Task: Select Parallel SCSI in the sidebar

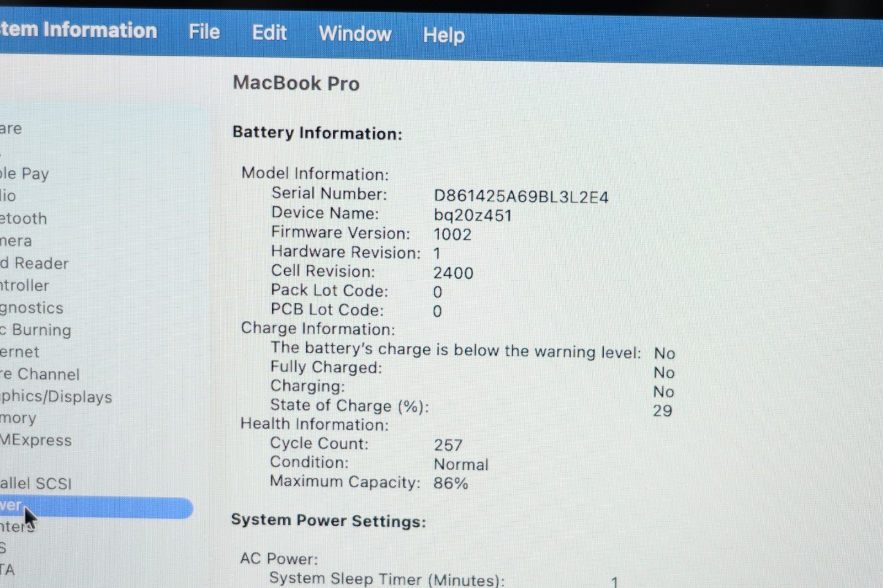Action: [x=36, y=484]
